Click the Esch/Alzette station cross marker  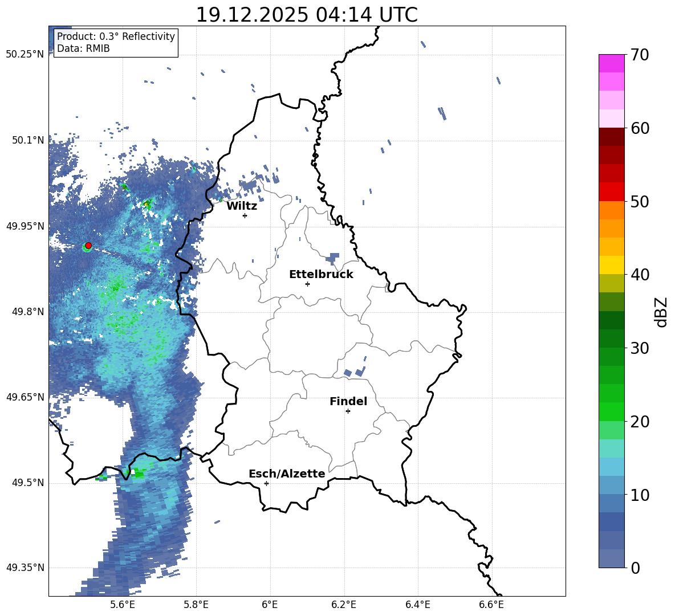click(x=266, y=483)
